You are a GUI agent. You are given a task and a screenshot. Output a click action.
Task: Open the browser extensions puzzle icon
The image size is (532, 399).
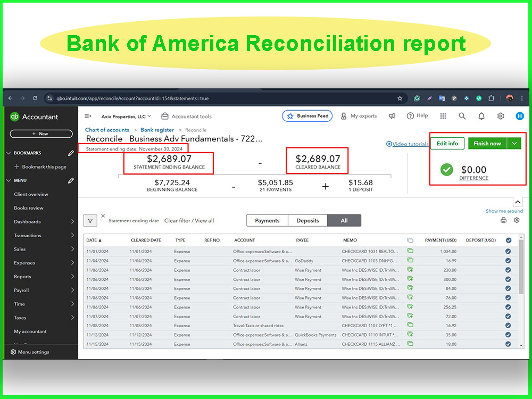[x=491, y=98]
